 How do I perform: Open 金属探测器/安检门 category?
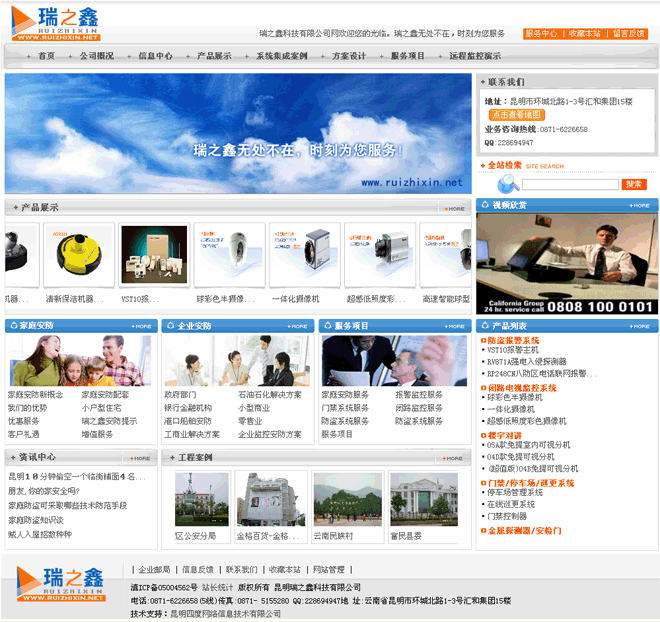pos(524,531)
